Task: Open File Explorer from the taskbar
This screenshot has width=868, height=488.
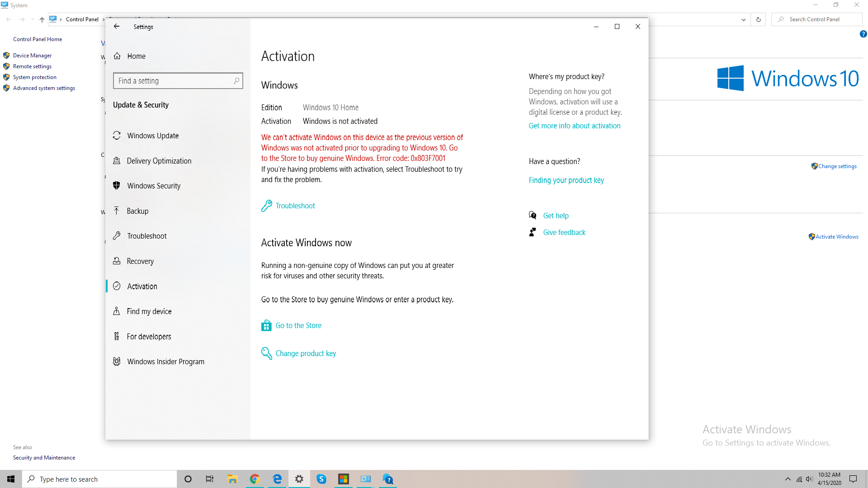Action: pos(232,479)
